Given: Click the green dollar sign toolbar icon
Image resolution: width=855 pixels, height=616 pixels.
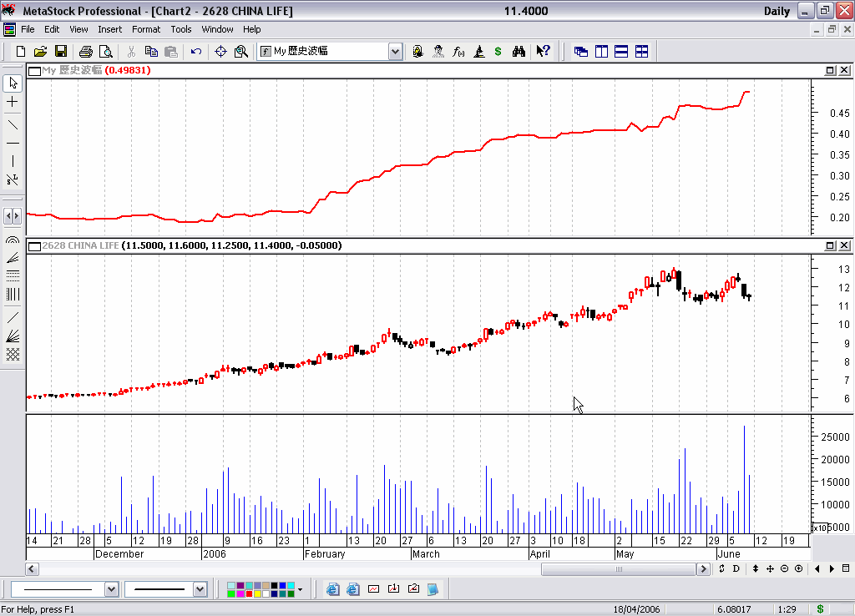Looking at the screenshot, I should point(498,51).
